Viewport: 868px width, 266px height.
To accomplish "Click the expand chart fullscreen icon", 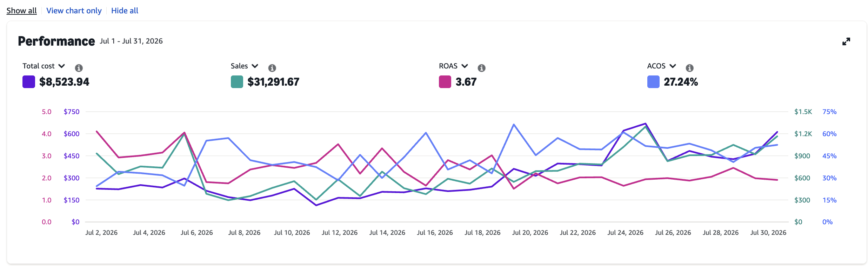I will (x=846, y=41).
